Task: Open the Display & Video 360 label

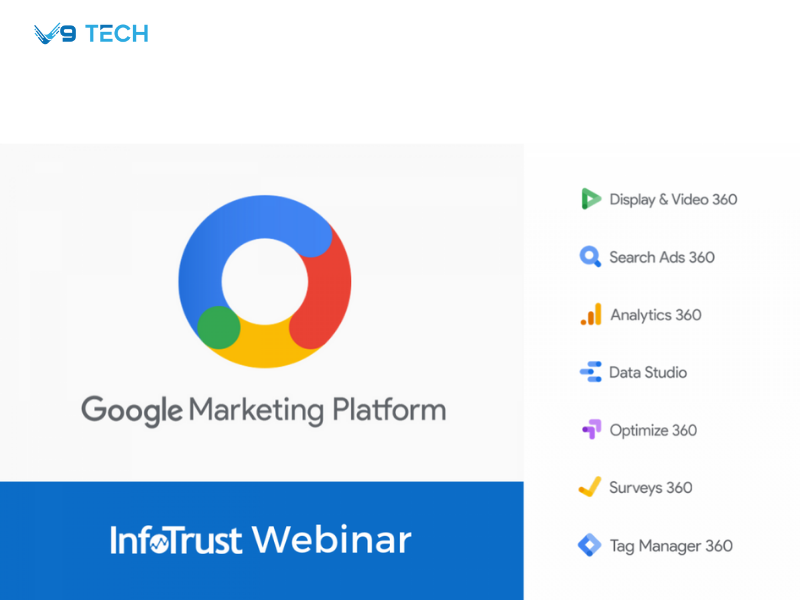Action: coord(674,199)
